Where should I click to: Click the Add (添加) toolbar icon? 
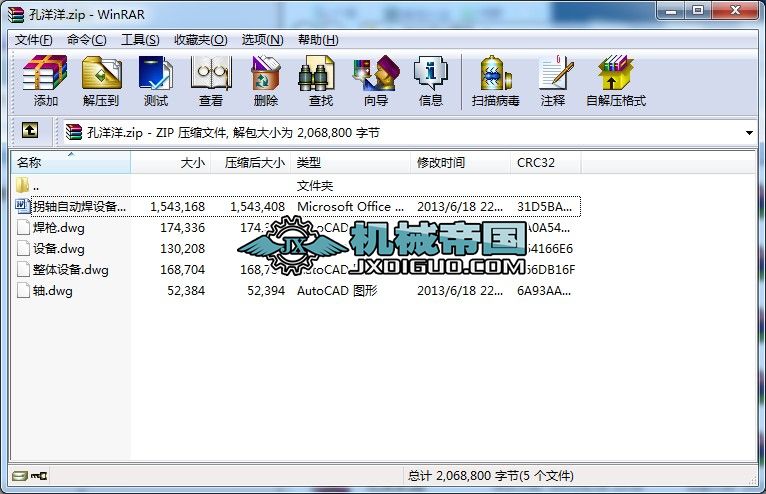tap(45, 81)
